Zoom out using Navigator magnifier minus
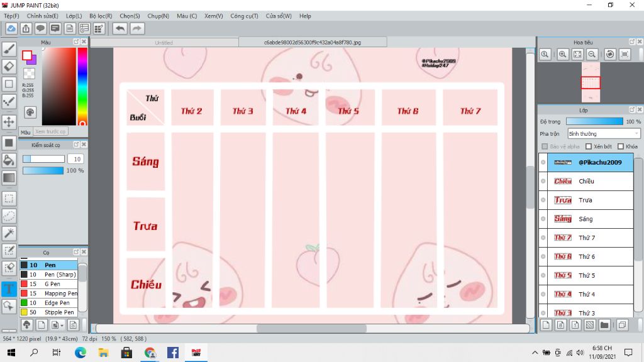 [592, 54]
